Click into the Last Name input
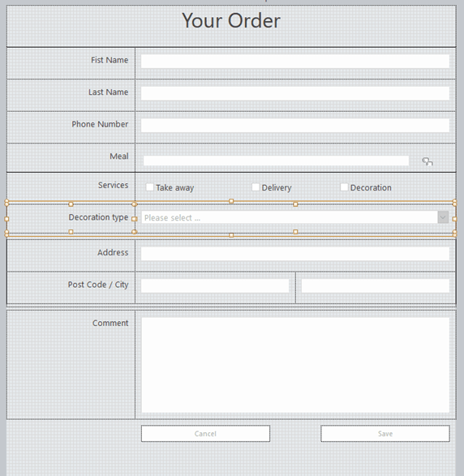464x476 pixels. [x=294, y=93]
